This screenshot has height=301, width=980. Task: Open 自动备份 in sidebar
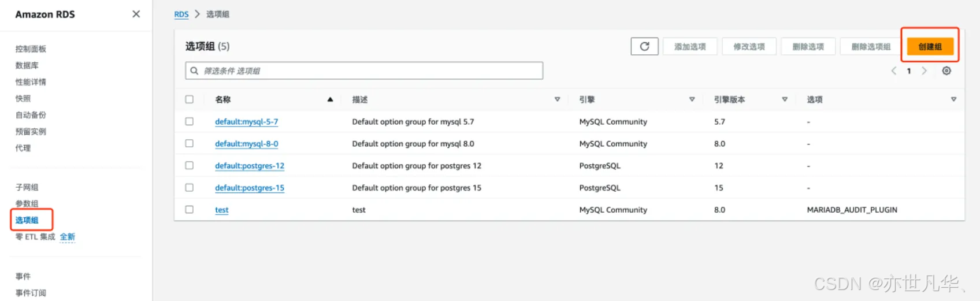(x=31, y=115)
